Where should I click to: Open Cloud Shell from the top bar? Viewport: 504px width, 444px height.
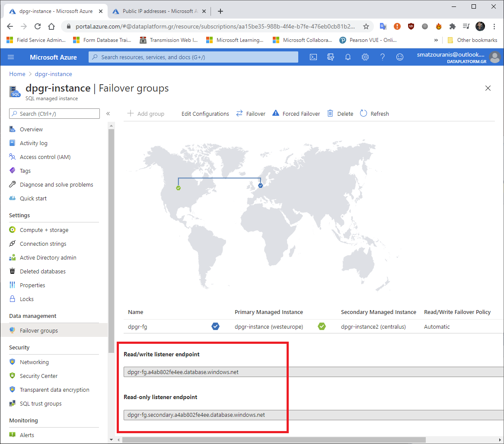(313, 57)
